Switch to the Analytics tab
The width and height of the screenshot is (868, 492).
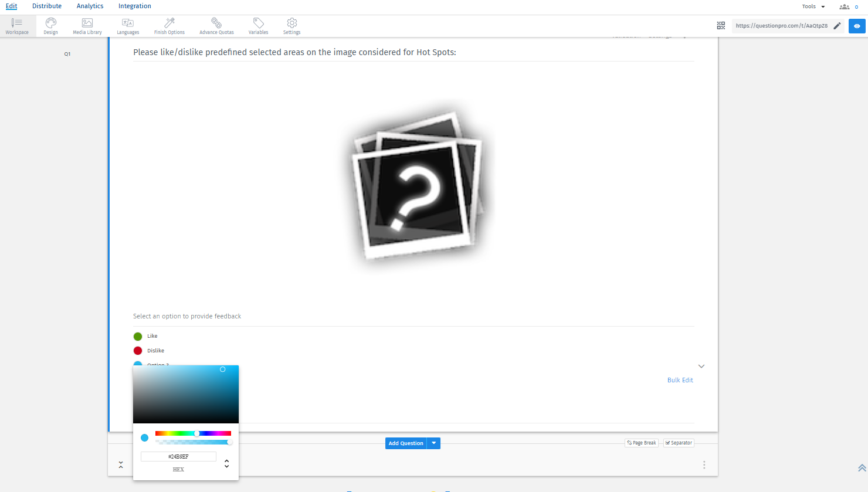point(90,6)
